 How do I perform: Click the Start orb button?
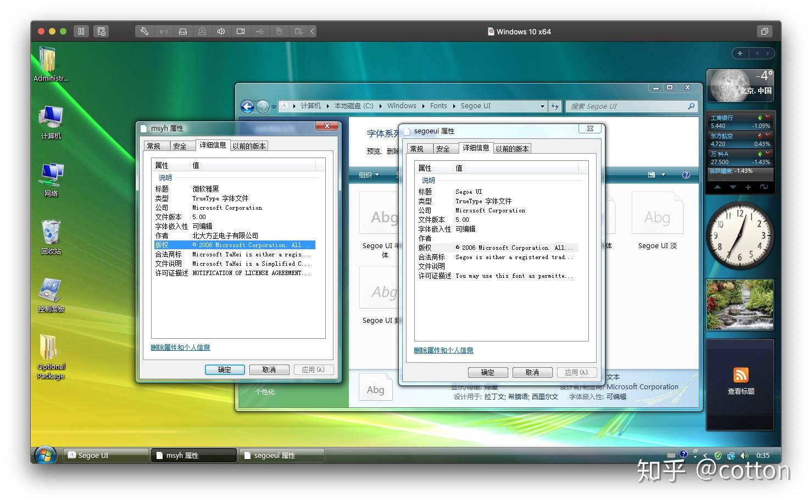(x=46, y=455)
